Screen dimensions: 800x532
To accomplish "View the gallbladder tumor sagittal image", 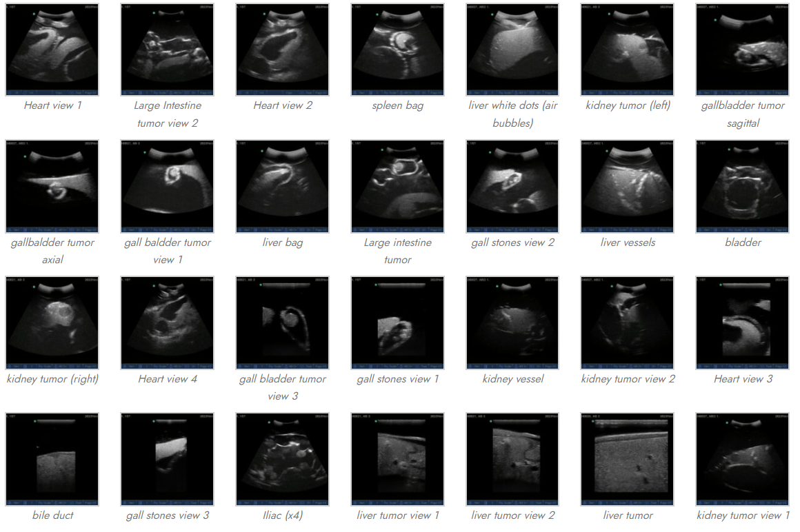I will pos(743,50).
